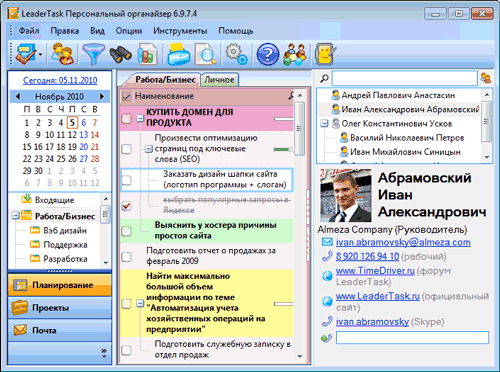Click the yellow smiley notepad icon
This screenshot has width=500, height=372.
[325, 54]
